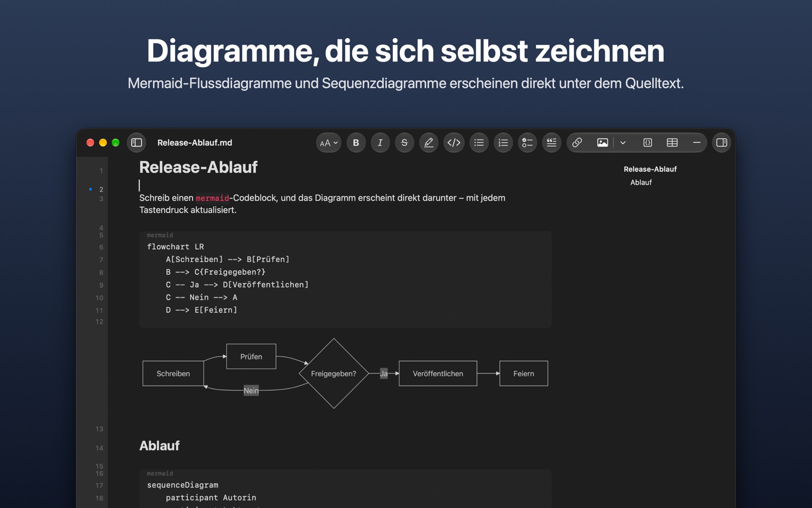Image resolution: width=812 pixels, height=508 pixels.
Task: Apply strikethrough formatting
Action: pos(404,143)
